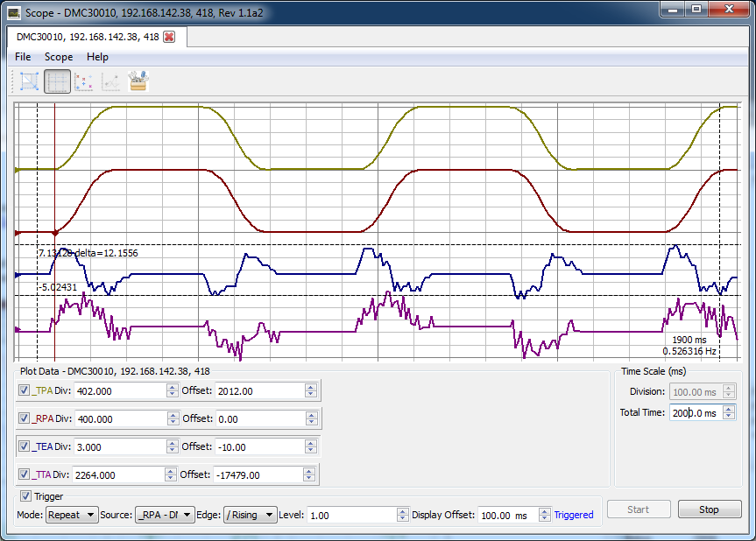The height and width of the screenshot is (541, 756).
Task: Click the _RPA Offset field showing 0.00
Action: click(x=261, y=418)
